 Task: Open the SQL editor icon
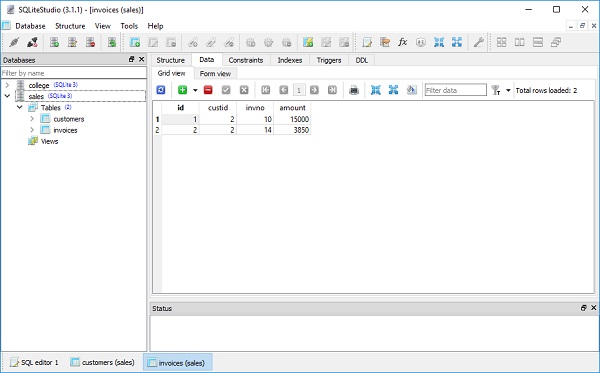(x=367, y=42)
